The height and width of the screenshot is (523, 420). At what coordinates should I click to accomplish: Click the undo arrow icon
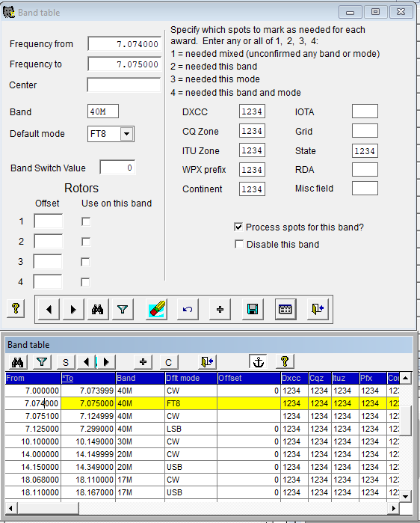click(188, 310)
